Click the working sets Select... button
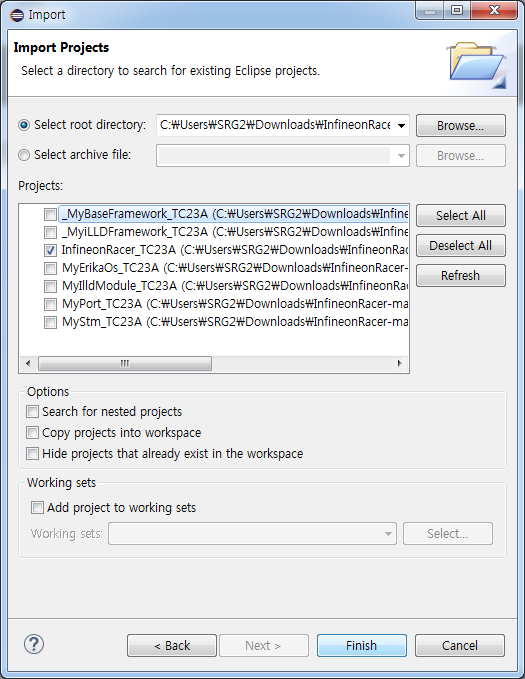This screenshot has height=679, width=525. coord(447,534)
